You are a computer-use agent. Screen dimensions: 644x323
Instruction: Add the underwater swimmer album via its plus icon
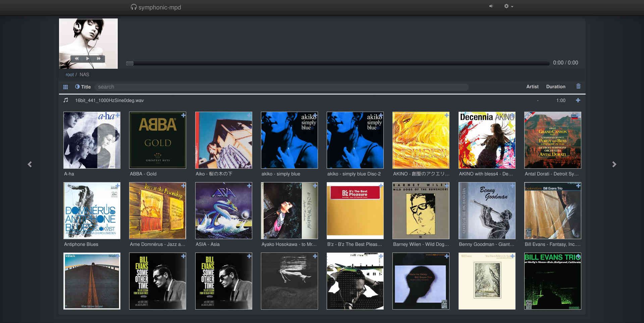[315, 256]
